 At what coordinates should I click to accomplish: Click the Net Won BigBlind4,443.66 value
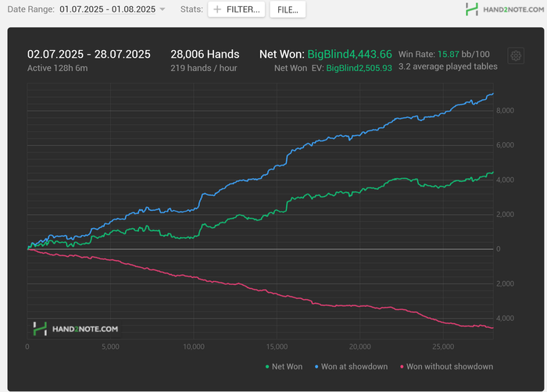[x=349, y=55]
